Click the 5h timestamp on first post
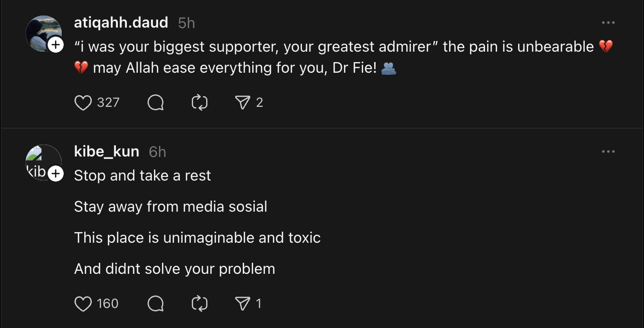 [x=187, y=23]
